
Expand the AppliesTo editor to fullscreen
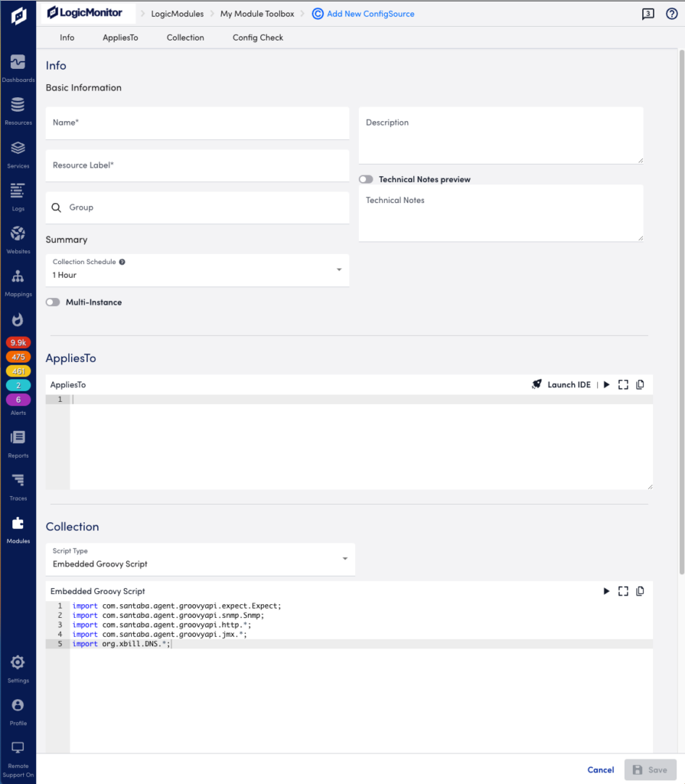pos(623,384)
